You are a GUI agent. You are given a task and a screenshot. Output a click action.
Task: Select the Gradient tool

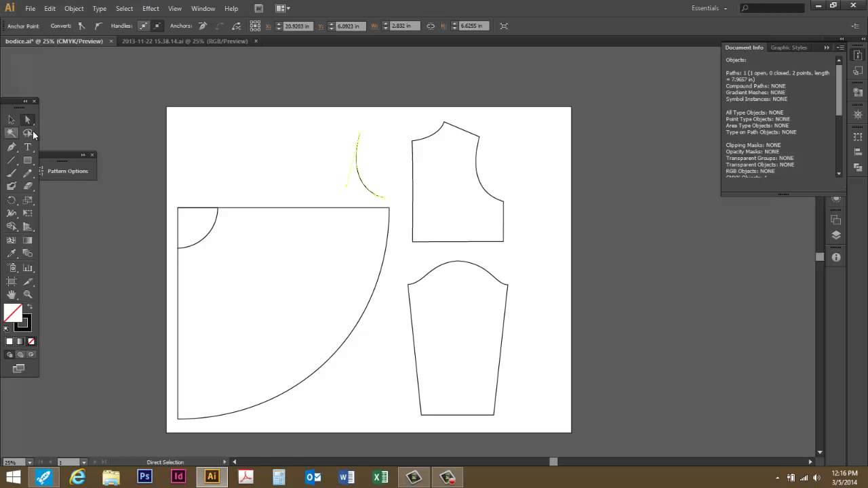tap(28, 240)
